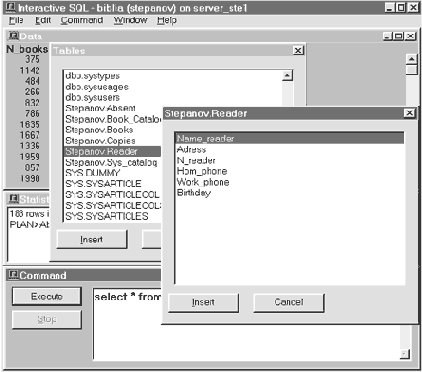Viewport: 422px width, 372px height.
Task: Select Stepanov.Reader table
Action: [x=112, y=151]
